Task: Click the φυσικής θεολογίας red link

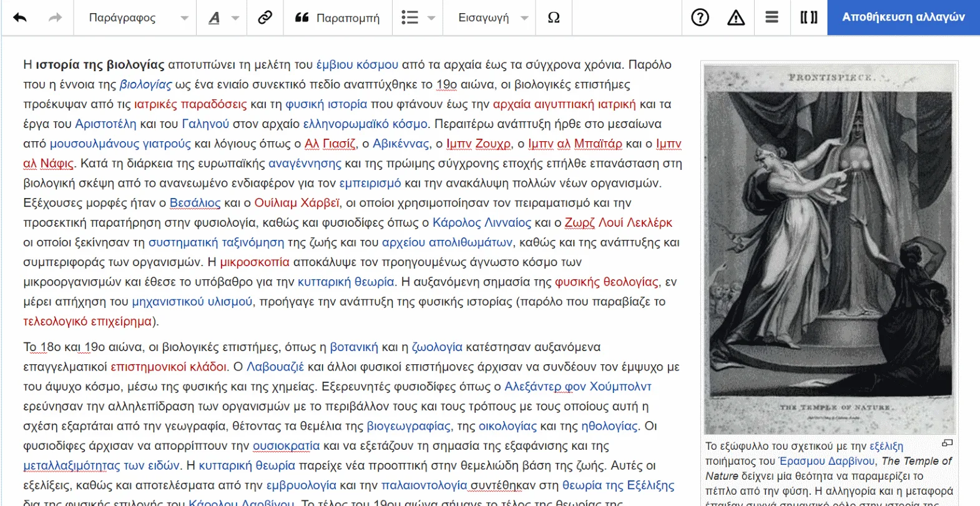Action: (607, 282)
